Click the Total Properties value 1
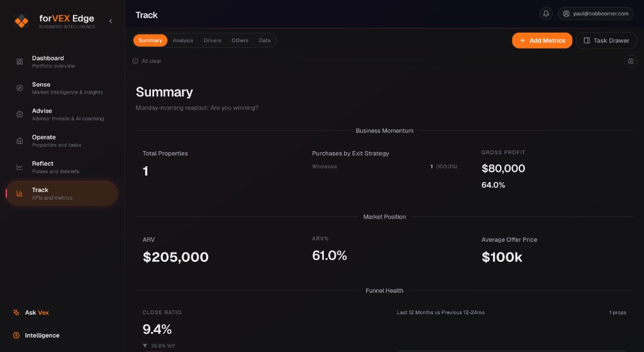This screenshot has height=352, width=644. point(145,171)
